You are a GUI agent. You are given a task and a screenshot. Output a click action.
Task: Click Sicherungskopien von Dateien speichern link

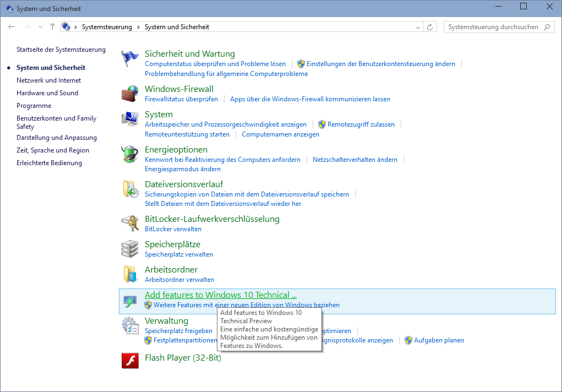(247, 194)
